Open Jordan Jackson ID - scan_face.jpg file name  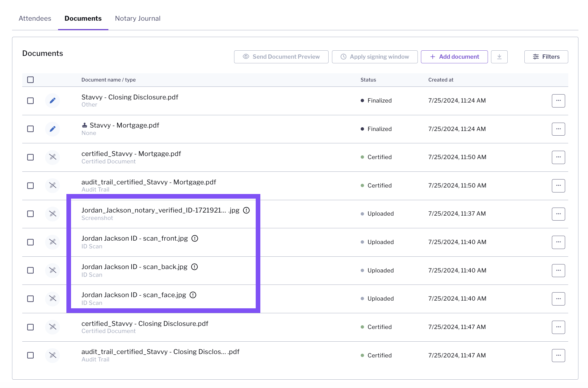(x=134, y=295)
